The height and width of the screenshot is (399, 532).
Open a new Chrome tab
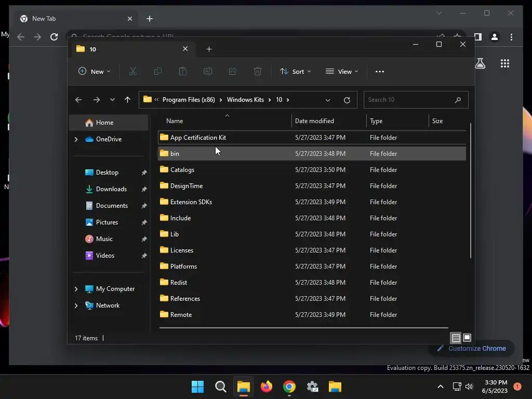point(149,19)
